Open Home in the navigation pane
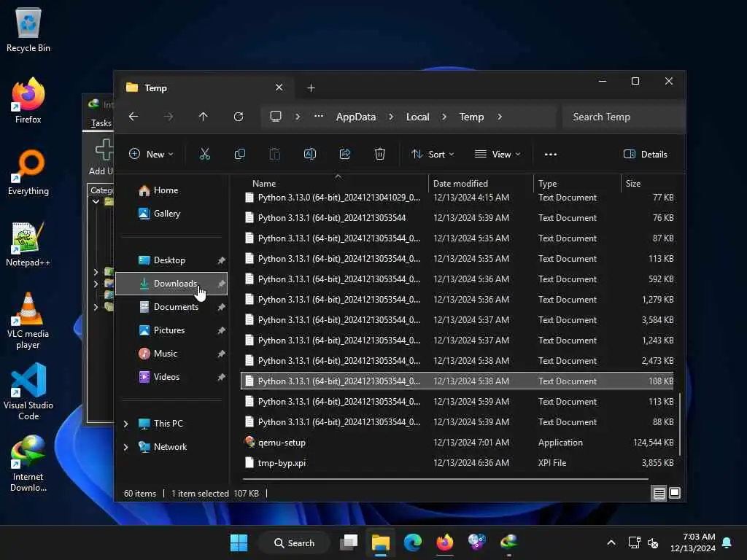This screenshot has height=560, width=747. [x=171, y=190]
